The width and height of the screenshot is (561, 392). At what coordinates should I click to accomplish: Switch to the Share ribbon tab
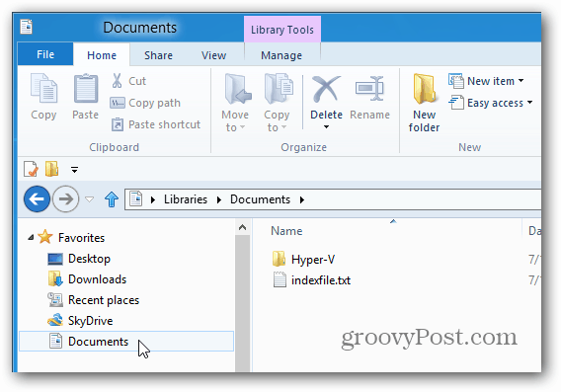158,55
